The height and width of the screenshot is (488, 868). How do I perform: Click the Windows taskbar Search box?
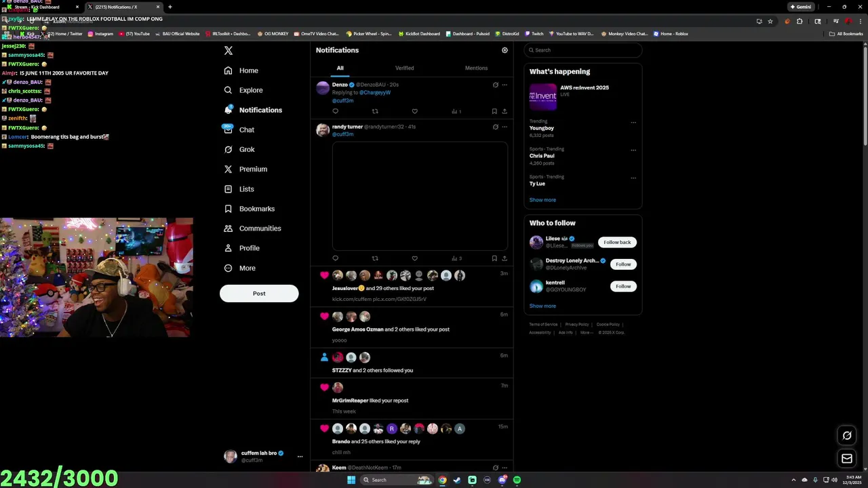(395, 480)
